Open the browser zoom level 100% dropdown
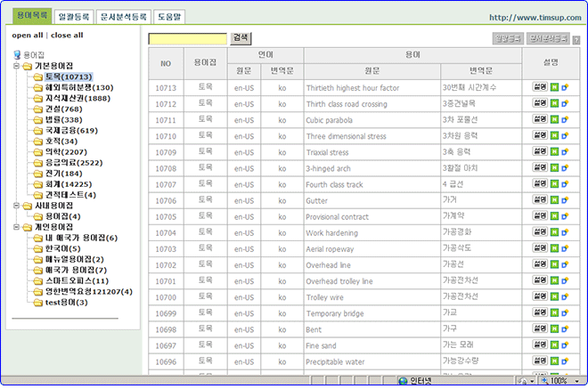This screenshot has width=588, height=389. tap(576, 381)
